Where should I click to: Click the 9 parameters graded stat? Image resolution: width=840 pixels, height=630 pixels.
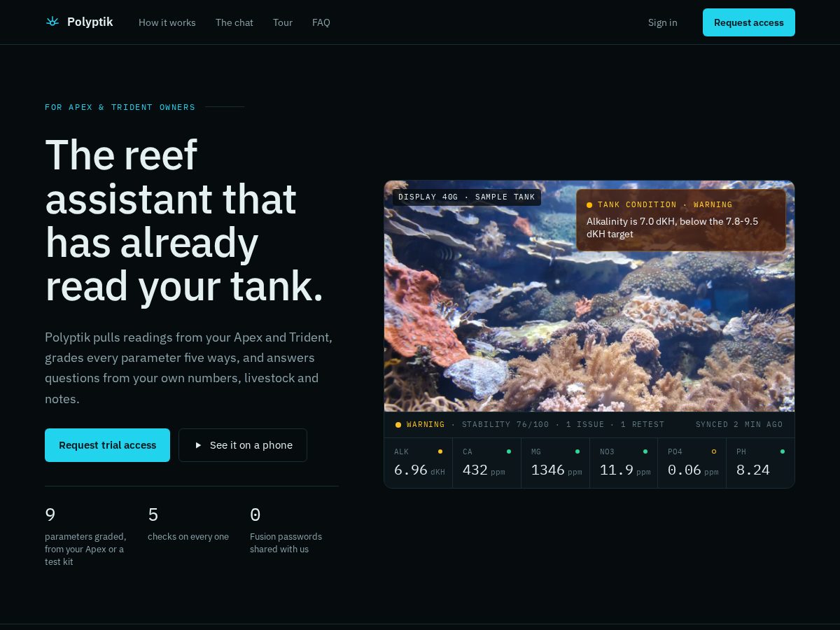86,536
